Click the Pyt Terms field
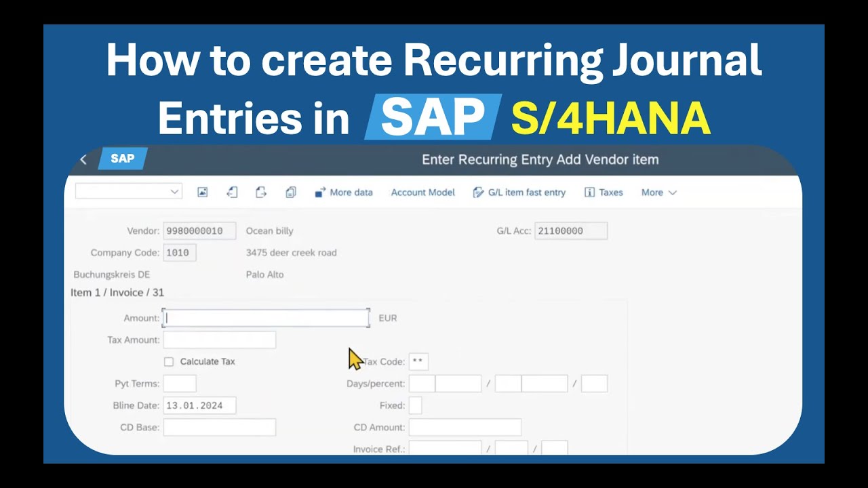Viewport: 868px width, 488px height. tap(180, 384)
